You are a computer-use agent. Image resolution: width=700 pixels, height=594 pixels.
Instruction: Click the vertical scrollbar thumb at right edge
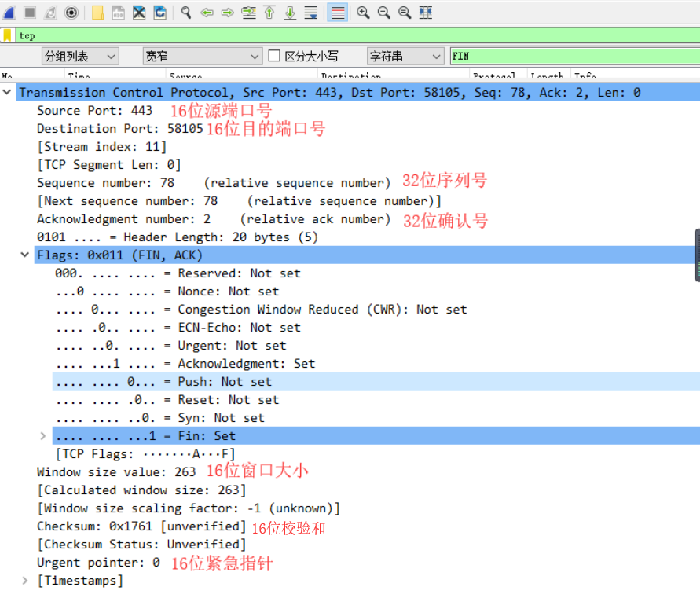pyautogui.click(x=698, y=255)
